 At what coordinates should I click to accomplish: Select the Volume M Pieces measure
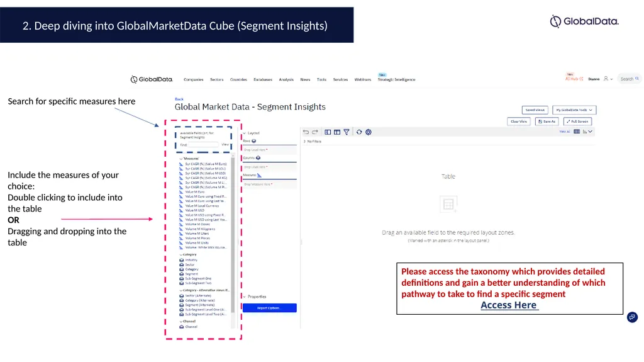197,238
